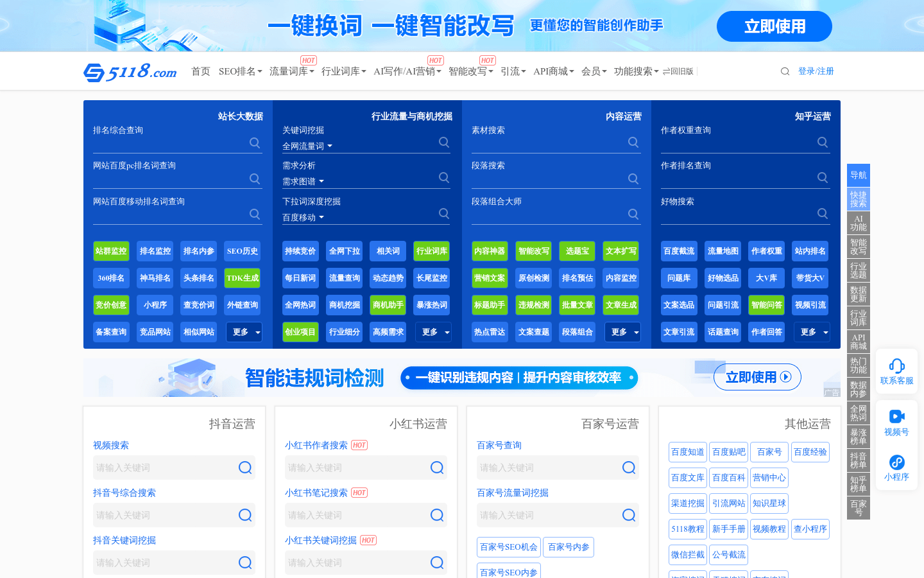Open the 会员 nav menu
Viewport: 924px width, 578px height.
click(594, 71)
